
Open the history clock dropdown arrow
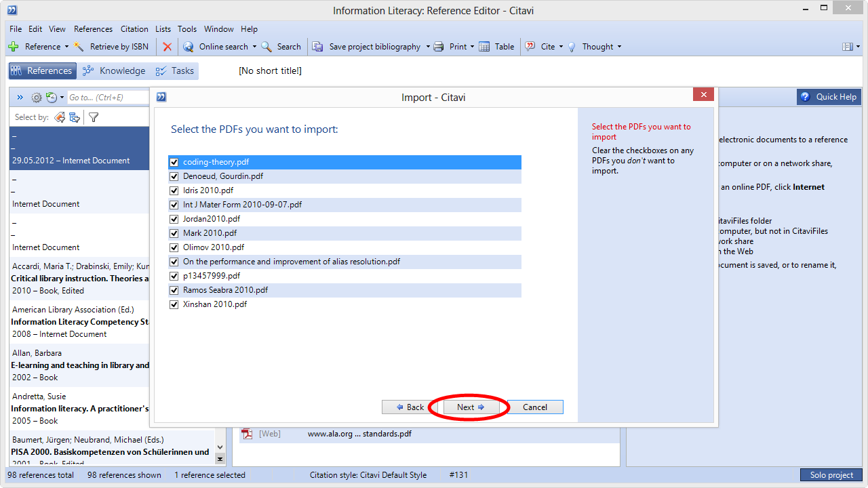click(62, 98)
